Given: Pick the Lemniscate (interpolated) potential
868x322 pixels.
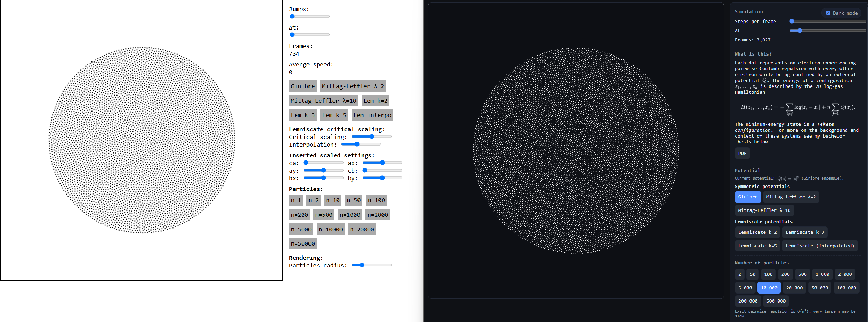Looking at the screenshot, I should (819, 246).
